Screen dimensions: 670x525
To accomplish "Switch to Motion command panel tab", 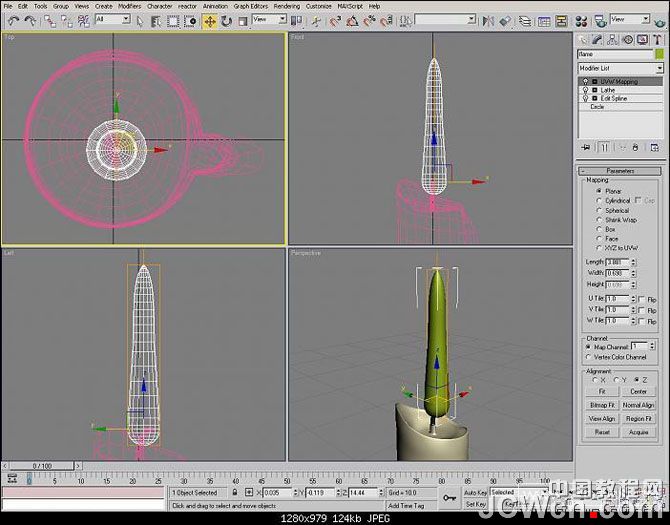I will [627, 40].
